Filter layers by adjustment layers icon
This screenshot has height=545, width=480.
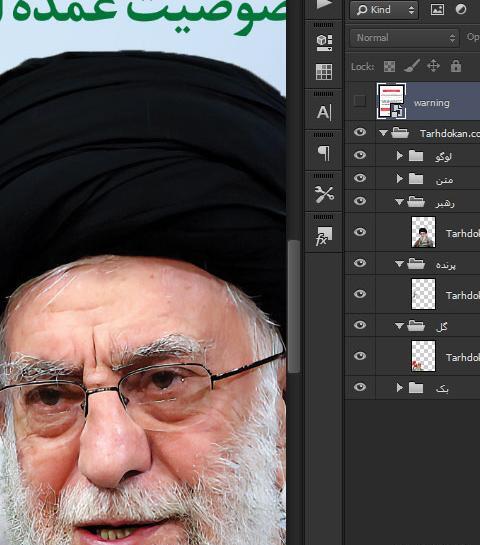click(461, 10)
